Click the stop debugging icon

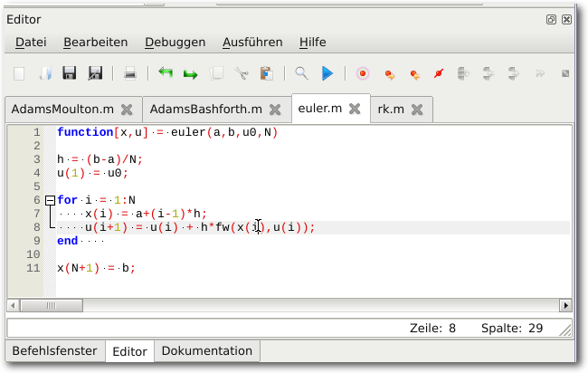coord(565,73)
